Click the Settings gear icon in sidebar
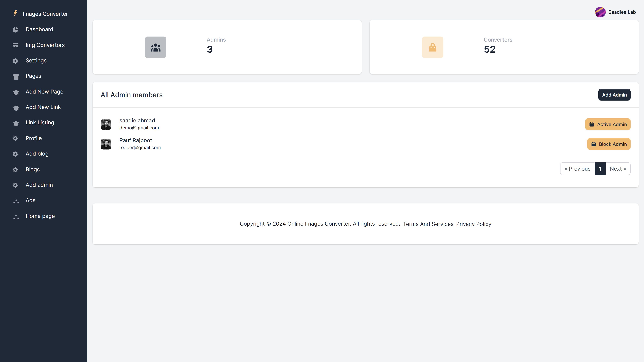Image resolution: width=644 pixels, height=362 pixels. click(x=15, y=61)
